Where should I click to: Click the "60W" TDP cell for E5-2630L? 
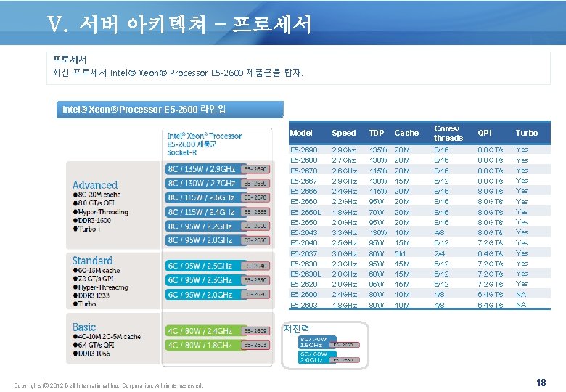point(377,274)
